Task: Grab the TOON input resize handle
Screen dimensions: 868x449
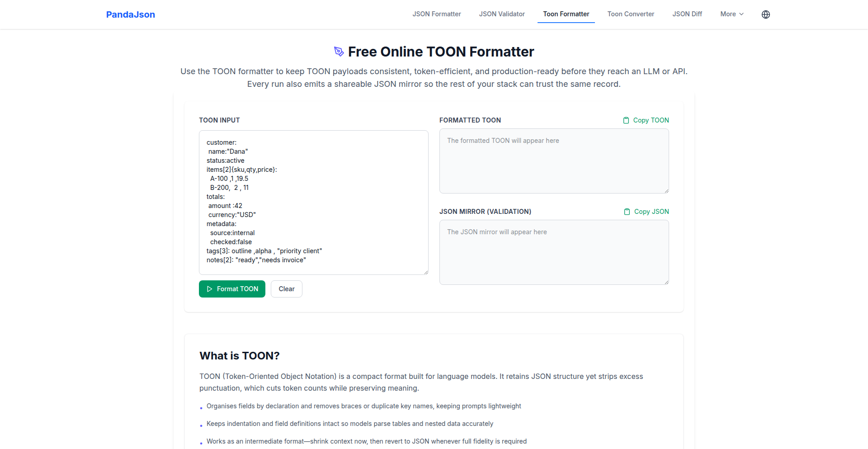Action: point(426,272)
